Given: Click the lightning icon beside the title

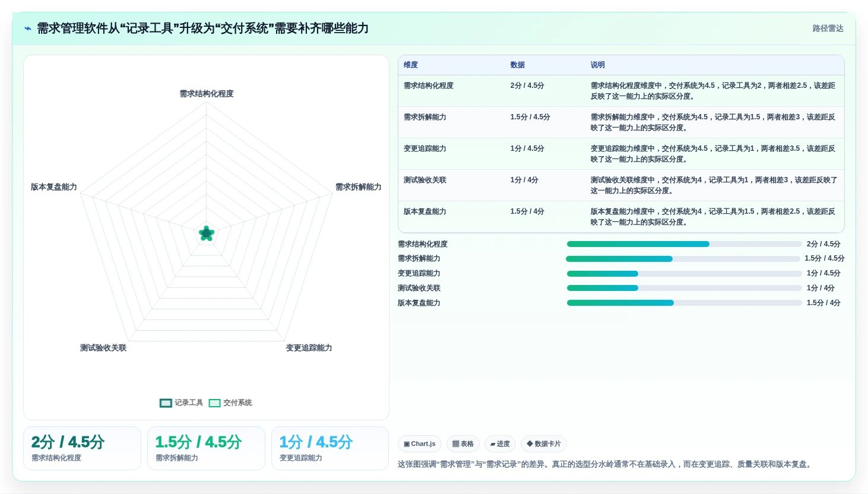Looking at the screenshot, I should [x=28, y=28].
